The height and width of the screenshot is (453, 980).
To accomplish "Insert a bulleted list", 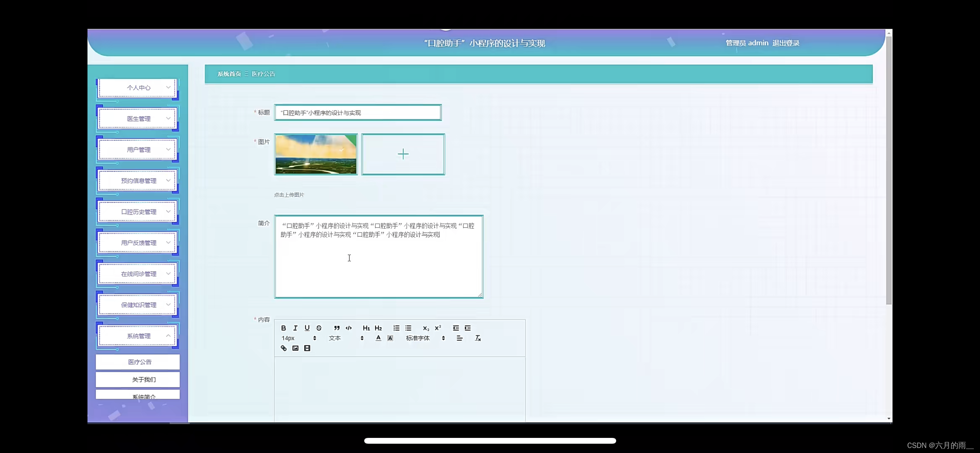I will tap(408, 328).
